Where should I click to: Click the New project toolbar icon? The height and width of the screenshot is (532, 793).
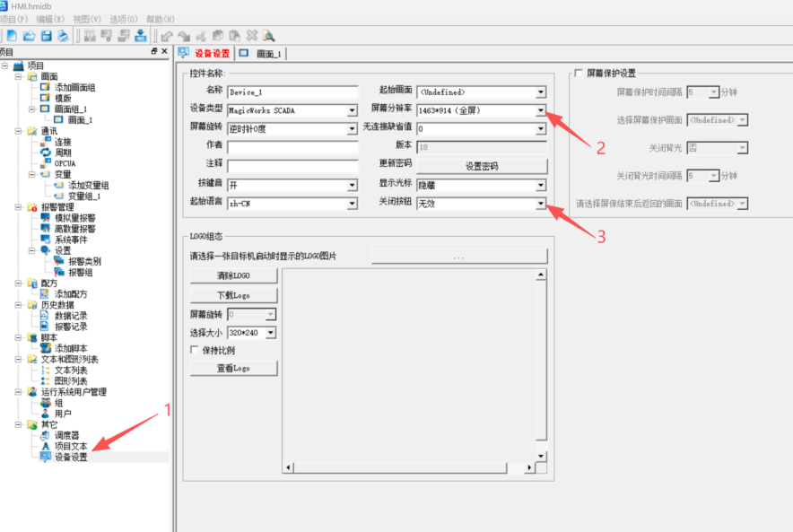click(x=12, y=35)
